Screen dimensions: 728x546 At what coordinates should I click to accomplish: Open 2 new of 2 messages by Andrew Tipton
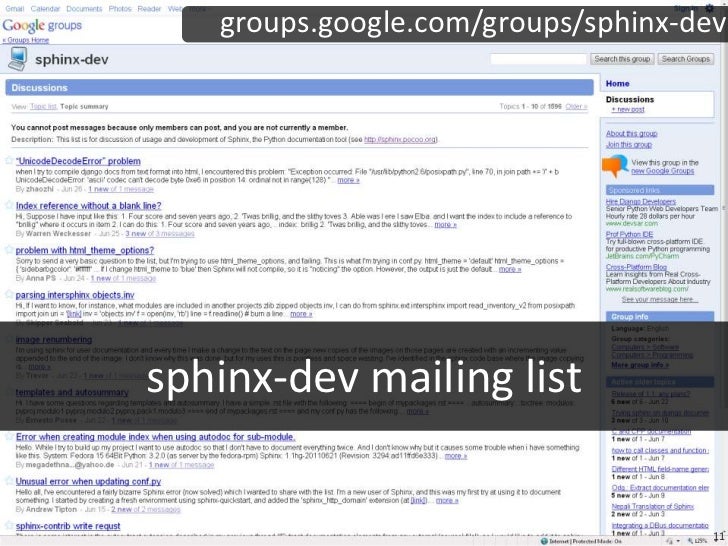coord(145,509)
